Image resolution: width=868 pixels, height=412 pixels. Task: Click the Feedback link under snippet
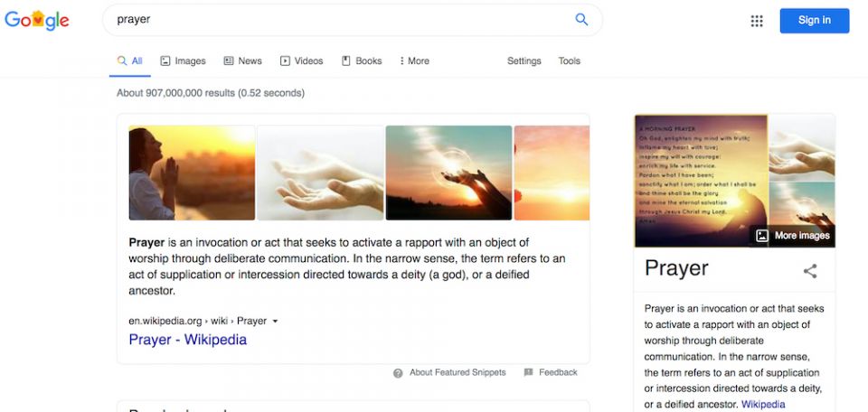coord(558,373)
